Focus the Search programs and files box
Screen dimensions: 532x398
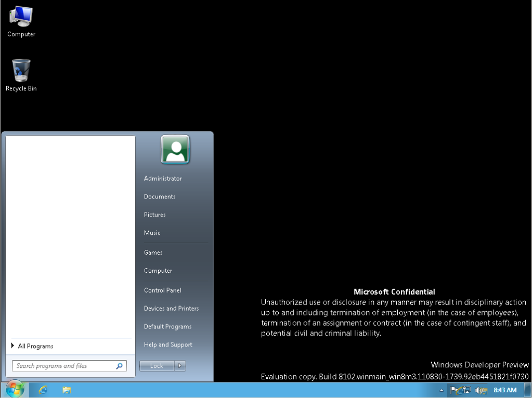coord(63,366)
